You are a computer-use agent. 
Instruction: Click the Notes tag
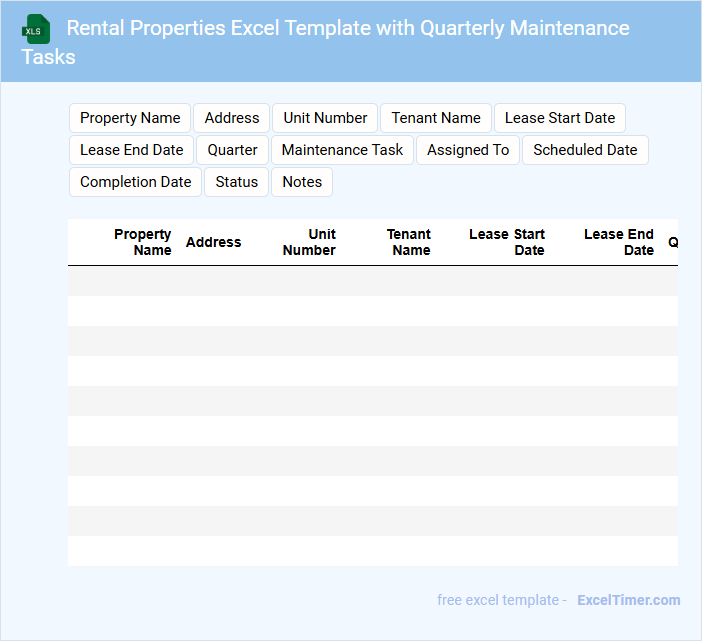coord(302,182)
